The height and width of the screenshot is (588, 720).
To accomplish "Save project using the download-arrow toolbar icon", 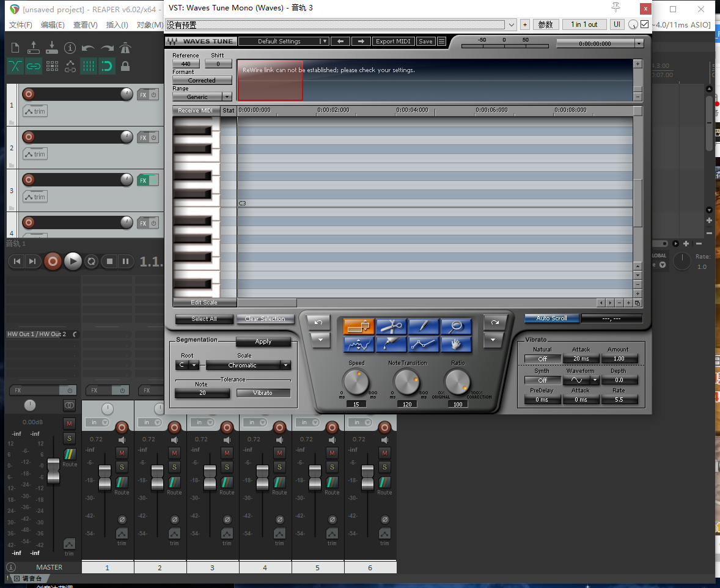I will click(52, 48).
